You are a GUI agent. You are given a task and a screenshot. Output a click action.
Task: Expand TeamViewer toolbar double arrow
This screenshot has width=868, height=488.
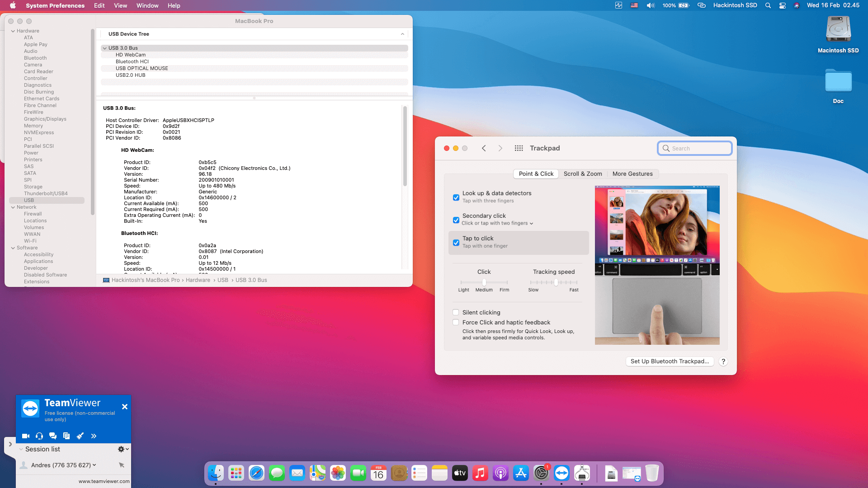click(94, 436)
